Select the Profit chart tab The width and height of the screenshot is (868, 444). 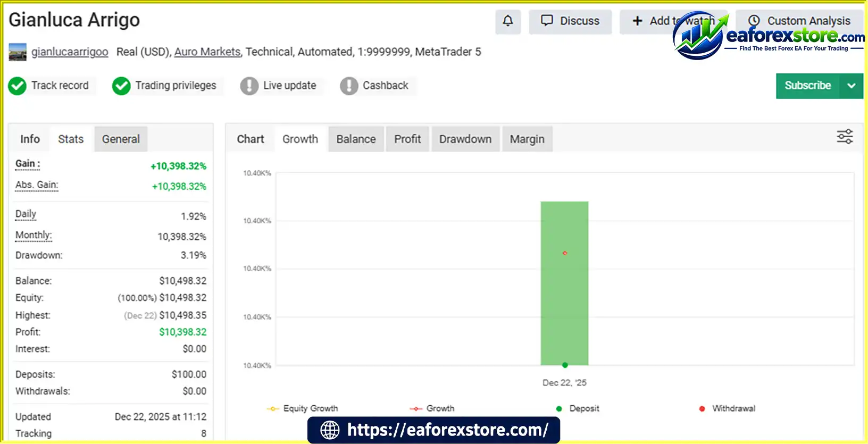point(407,139)
